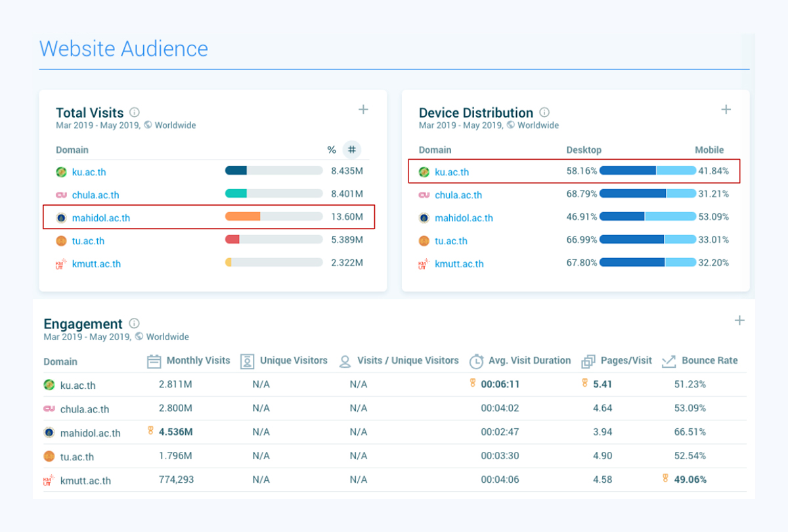Click the medal icon beside 4.536M

(150, 431)
